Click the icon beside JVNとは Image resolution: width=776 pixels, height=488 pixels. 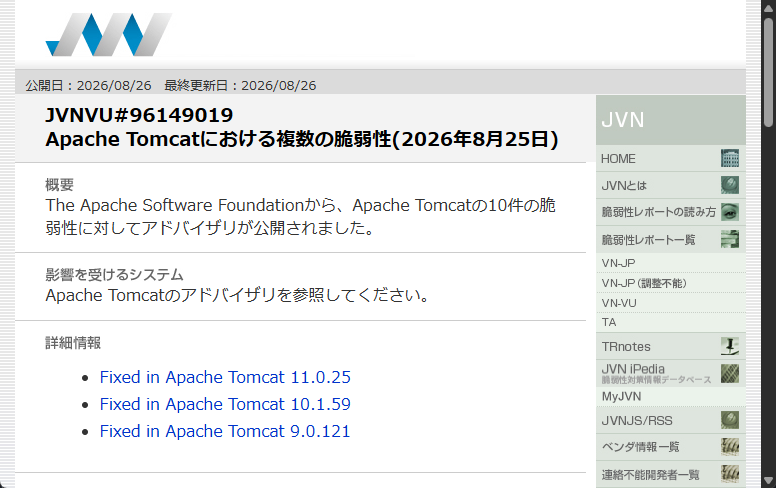point(729,185)
